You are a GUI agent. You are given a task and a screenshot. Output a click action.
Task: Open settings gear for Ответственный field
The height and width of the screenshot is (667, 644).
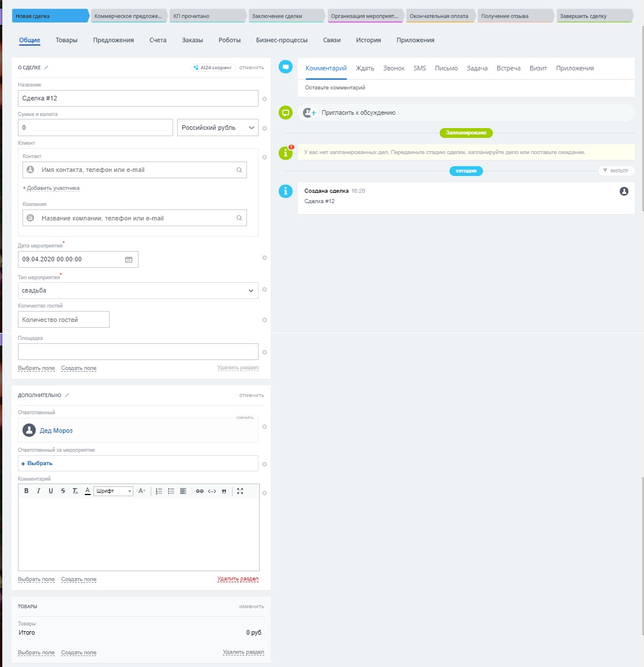pos(264,426)
